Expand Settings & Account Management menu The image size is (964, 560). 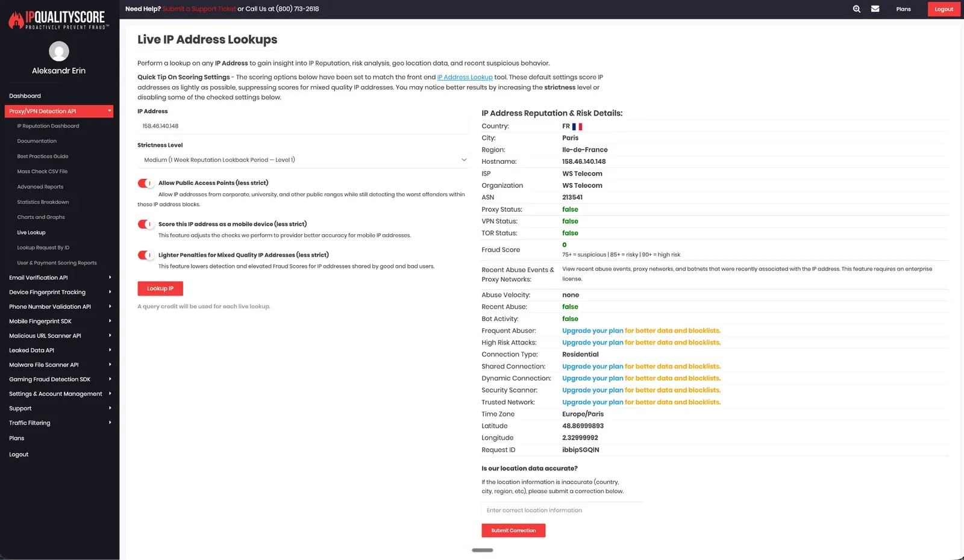point(60,394)
